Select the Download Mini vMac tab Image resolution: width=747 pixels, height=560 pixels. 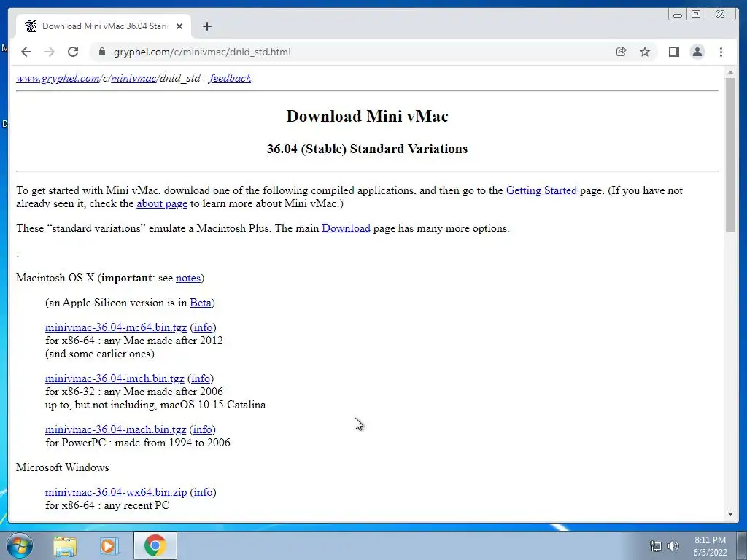point(104,26)
